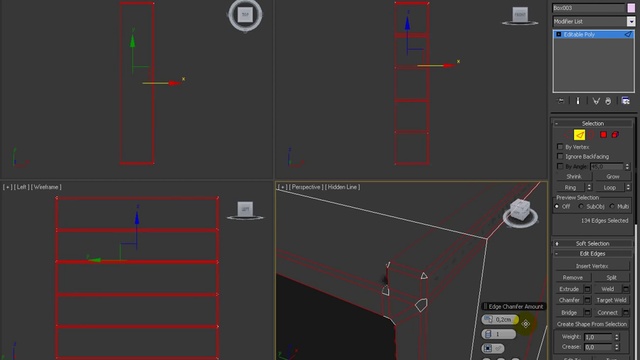Click chamfer segments icon in caddy

click(x=488, y=334)
